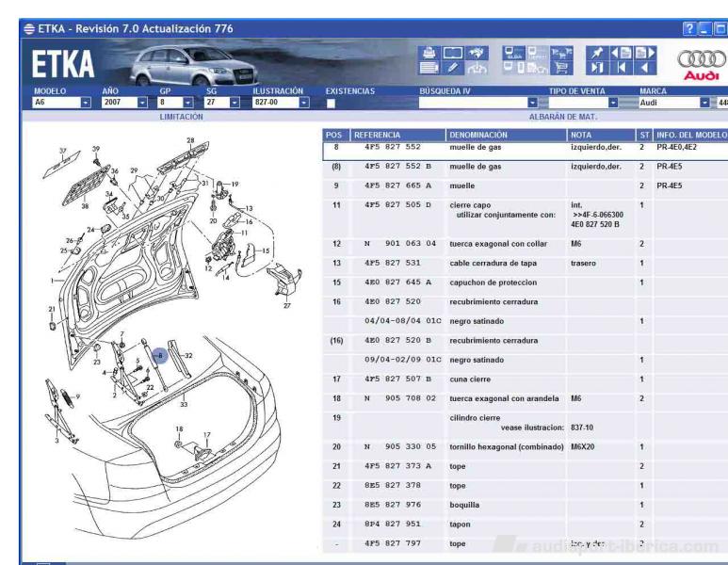Open the shopping cart icon
Viewport: 728px width, 565px height.
pyautogui.click(x=562, y=68)
